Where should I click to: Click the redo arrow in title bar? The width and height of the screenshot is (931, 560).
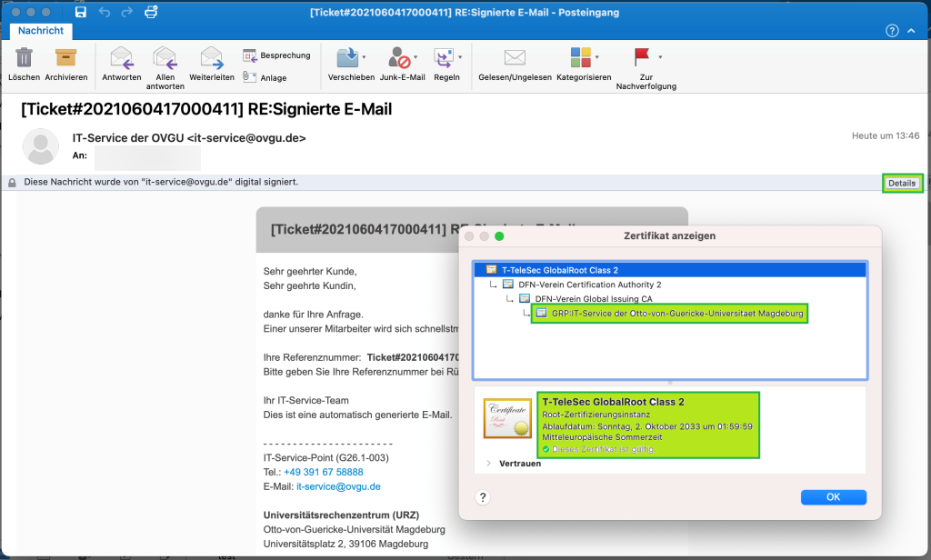click(x=127, y=12)
